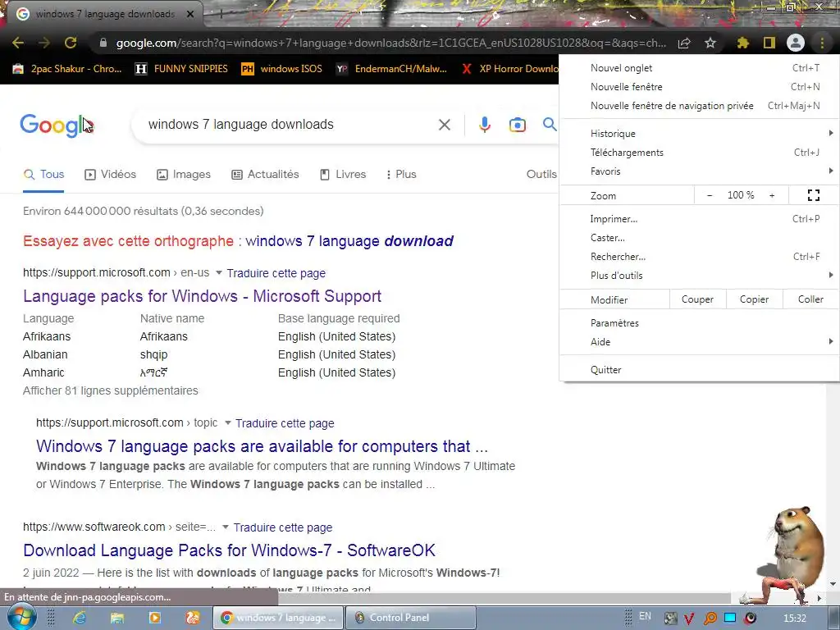This screenshot has width=840, height=630.
Task: Bookmark this page with the star icon
Action: [710, 43]
